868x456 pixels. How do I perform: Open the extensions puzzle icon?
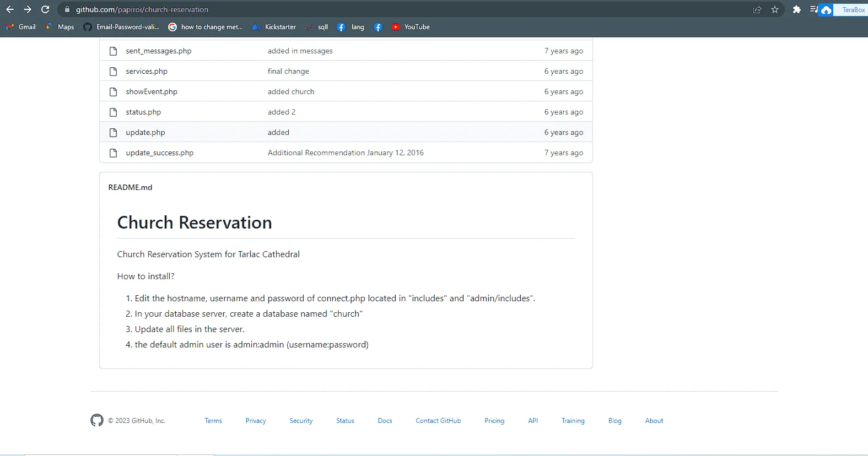coord(796,9)
